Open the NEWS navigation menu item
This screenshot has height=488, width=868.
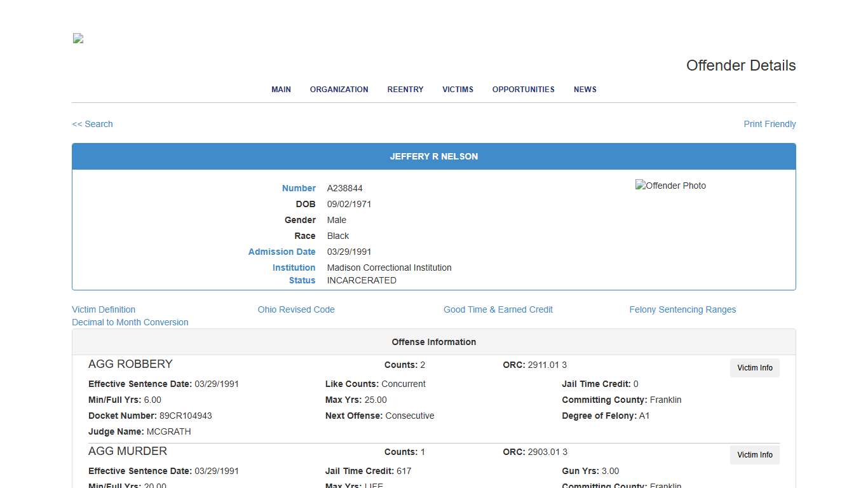585,90
